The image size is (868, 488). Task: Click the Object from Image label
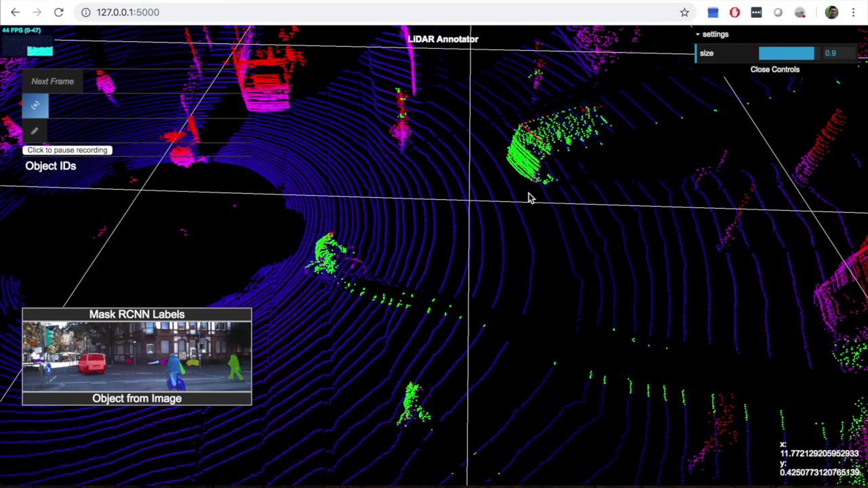click(137, 399)
